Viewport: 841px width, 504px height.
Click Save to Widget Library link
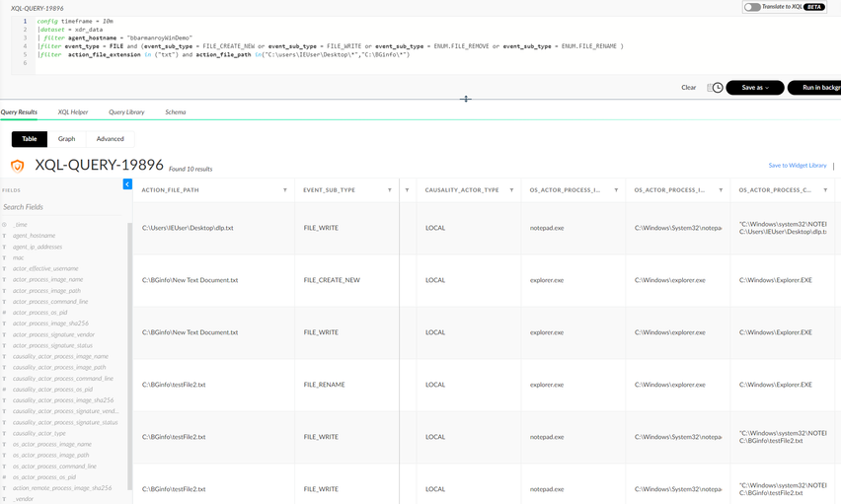click(798, 166)
